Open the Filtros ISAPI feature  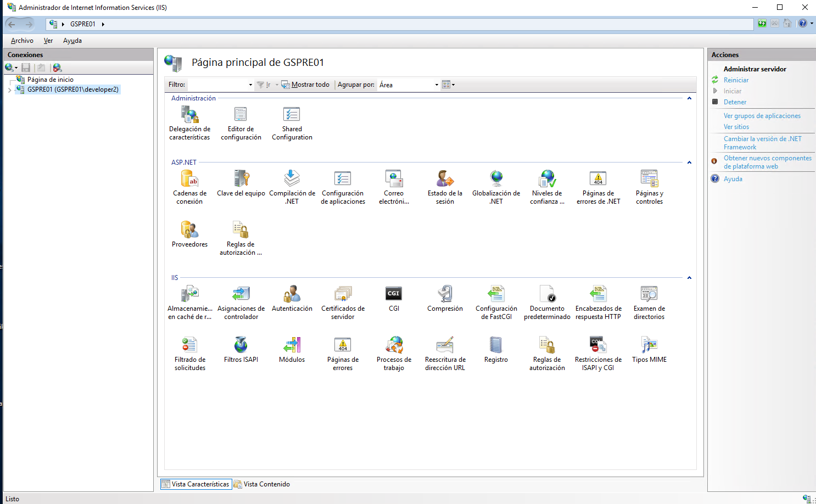241,346
